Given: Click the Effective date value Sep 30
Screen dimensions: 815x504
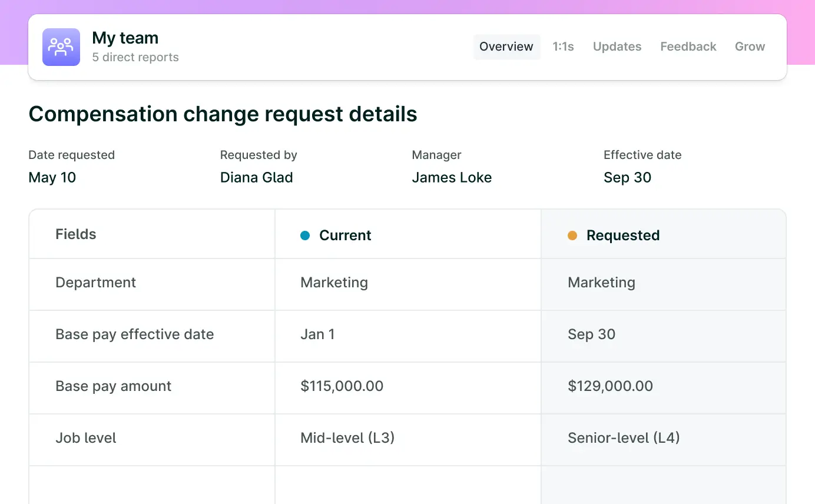Looking at the screenshot, I should 627,178.
